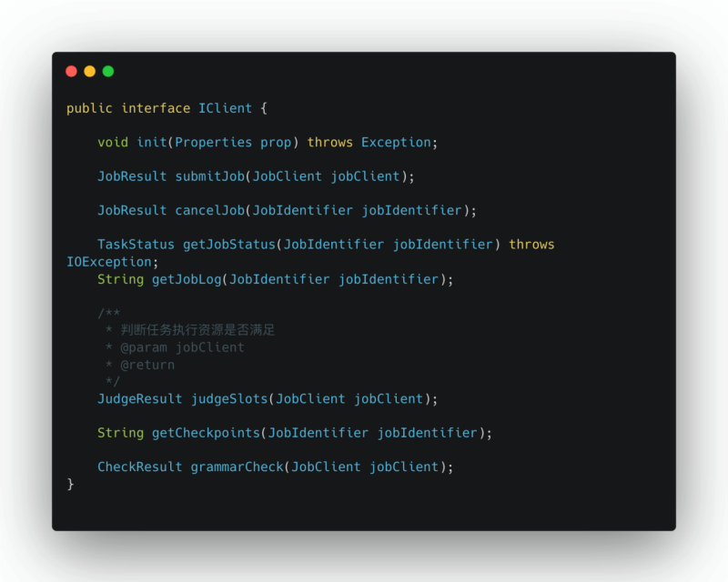The image size is (728, 582).
Task: Click the CheckResult return type
Action: tap(140, 467)
